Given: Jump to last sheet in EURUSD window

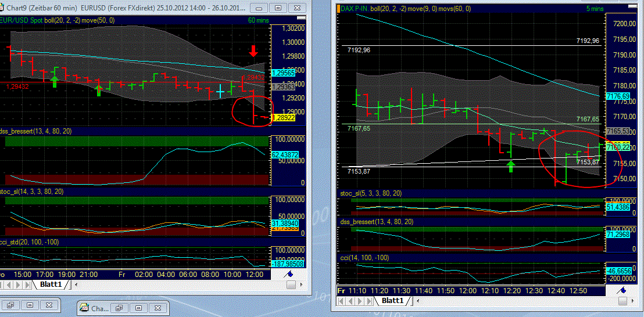Looking at the screenshot, I should point(27,284).
